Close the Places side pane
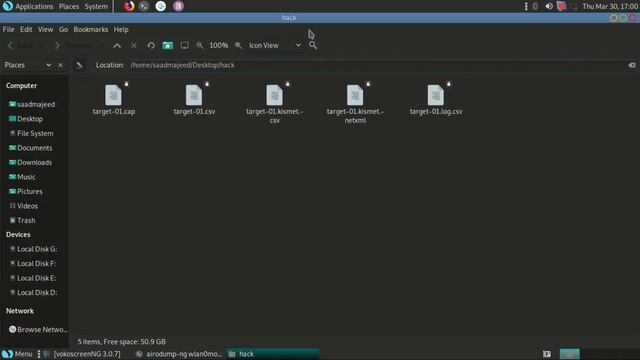Viewport: 640px width, 360px height. [60, 65]
